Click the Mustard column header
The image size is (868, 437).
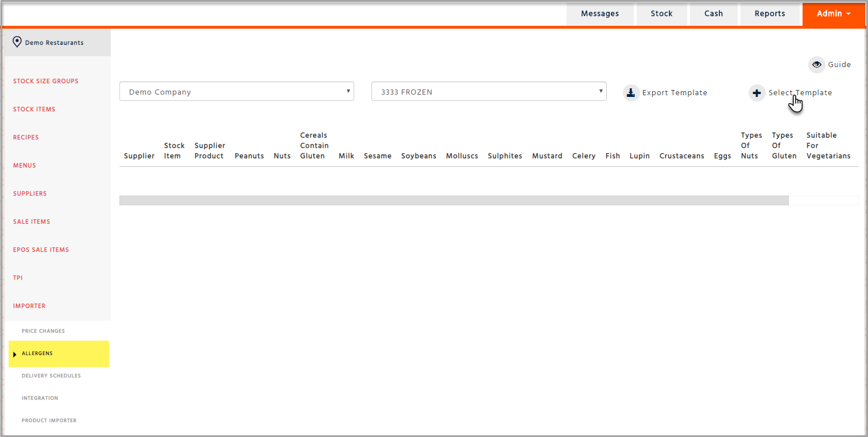tap(547, 156)
